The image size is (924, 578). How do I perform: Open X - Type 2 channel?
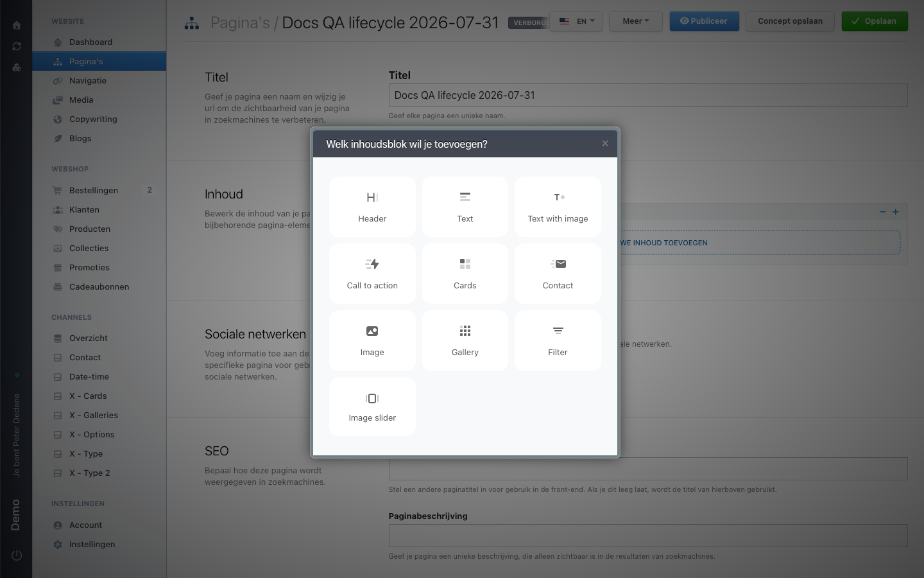(x=99, y=473)
